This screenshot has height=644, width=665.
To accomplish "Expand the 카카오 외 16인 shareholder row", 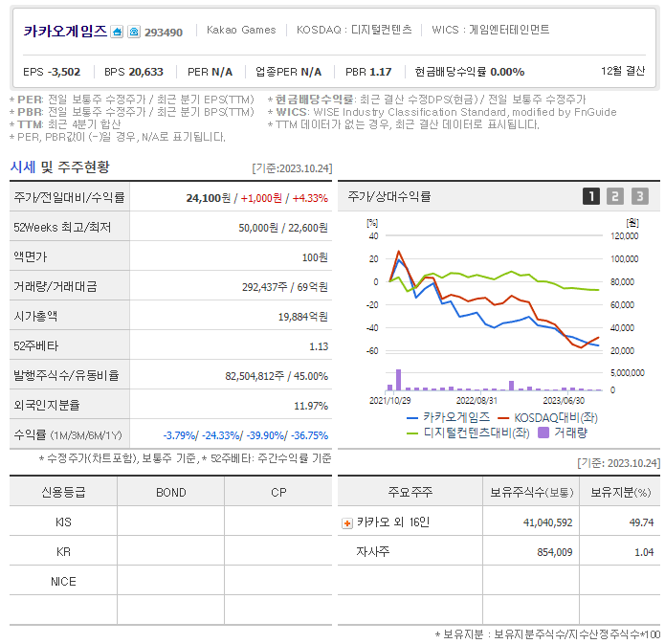I will click(x=347, y=523).
